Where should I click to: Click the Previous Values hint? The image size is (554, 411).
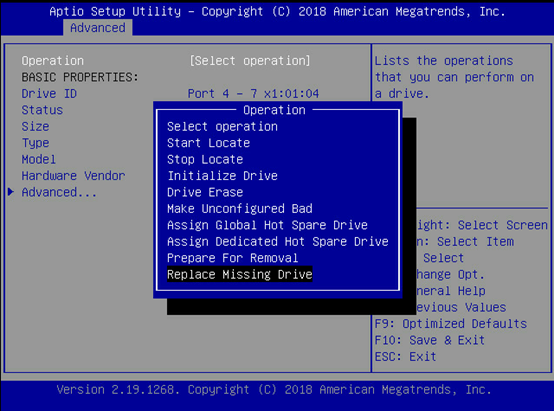(461, 307)
